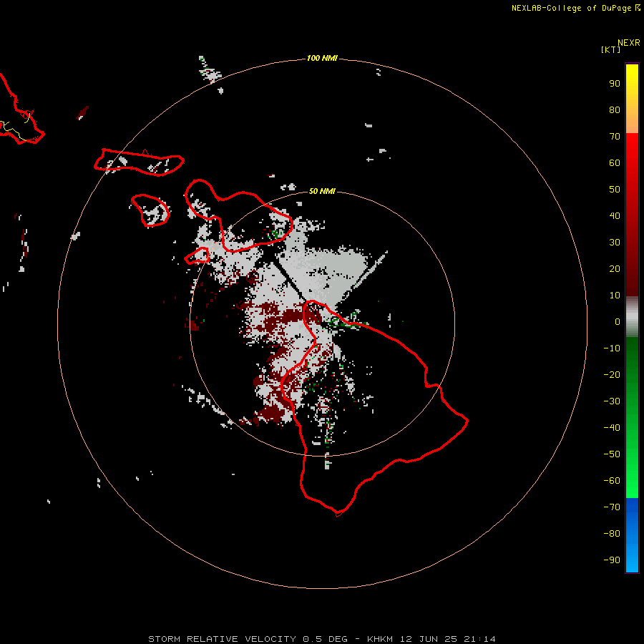Screen dimensions: 644x644
Task: Click the -20 knot scale label
Action: coord(612,375)
